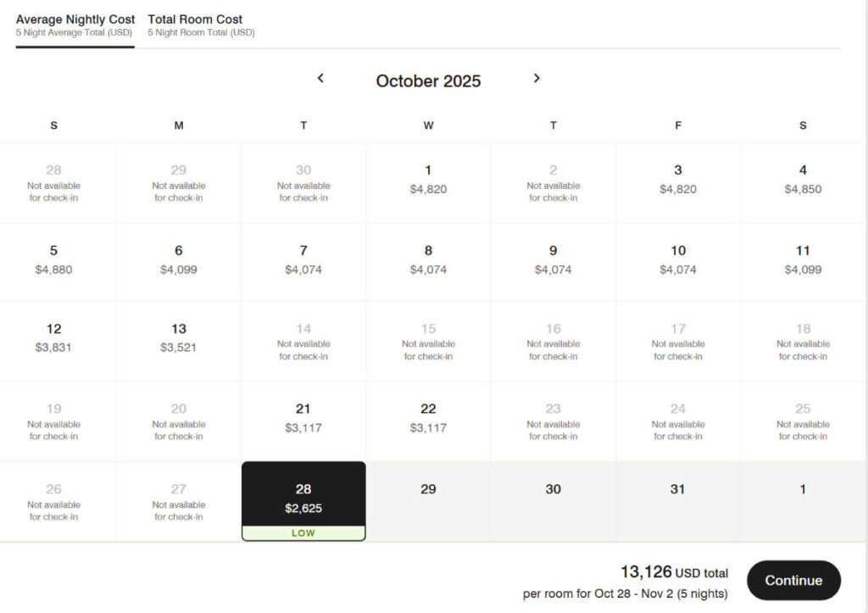Navigate to previous month using left chevron
868x613 pixels.
click(320, 78)
